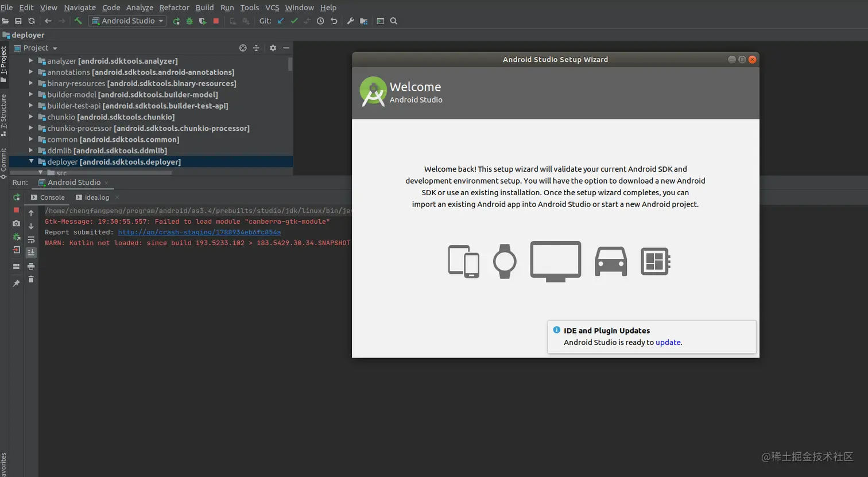Image resolution: width=868 pixels, height=477 pixels.
Task: Start debugging with the green bug icon
Action: tap(189, 21)
